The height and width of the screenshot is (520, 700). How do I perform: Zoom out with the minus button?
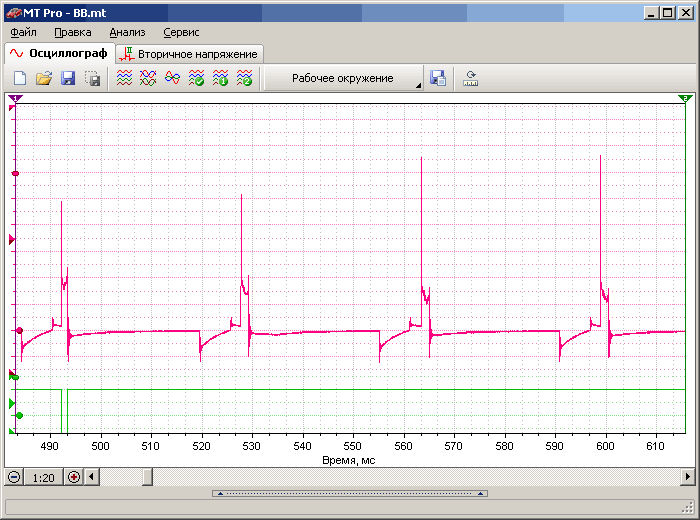pos(14,477)
